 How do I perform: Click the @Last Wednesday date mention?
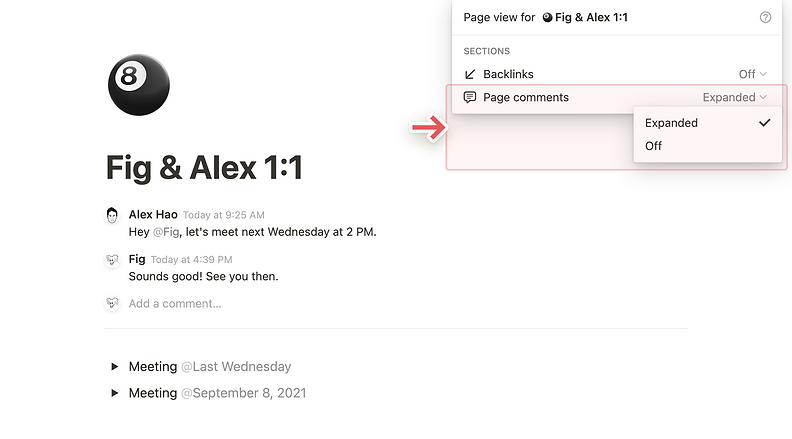coord(236,366)
